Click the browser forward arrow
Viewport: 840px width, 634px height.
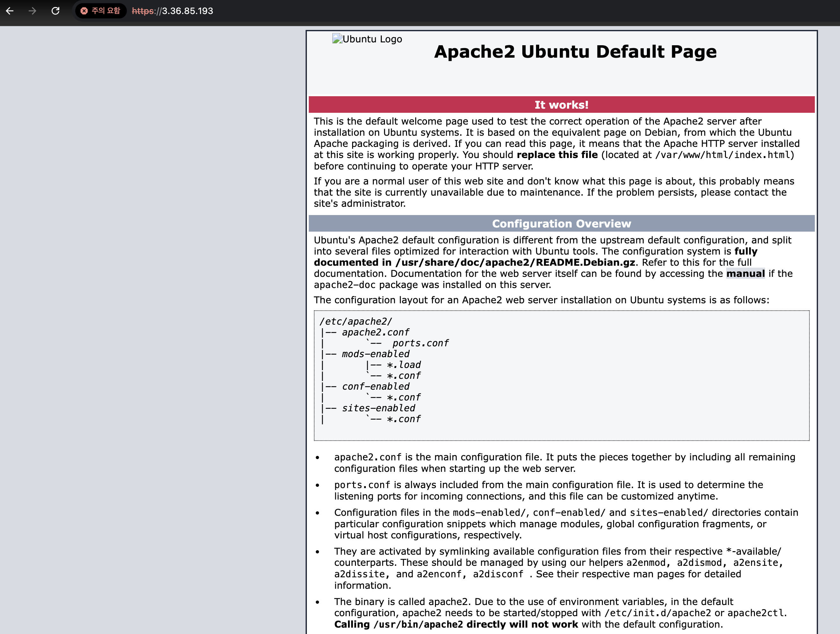point(33,11)
